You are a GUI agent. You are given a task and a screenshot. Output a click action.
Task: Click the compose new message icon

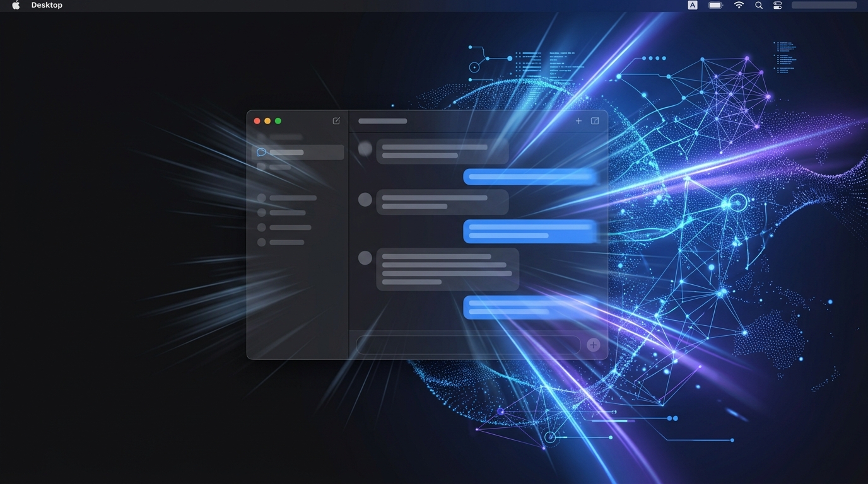click(336, 120)
